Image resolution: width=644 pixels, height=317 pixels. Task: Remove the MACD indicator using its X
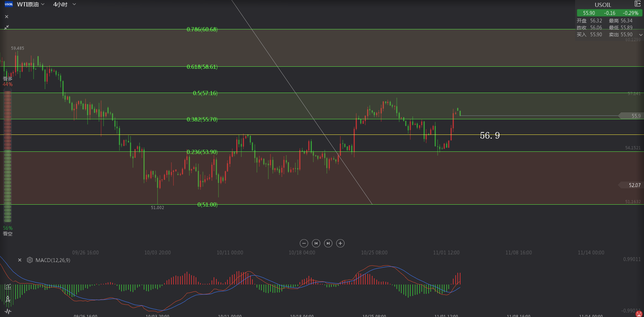point(20,260)
